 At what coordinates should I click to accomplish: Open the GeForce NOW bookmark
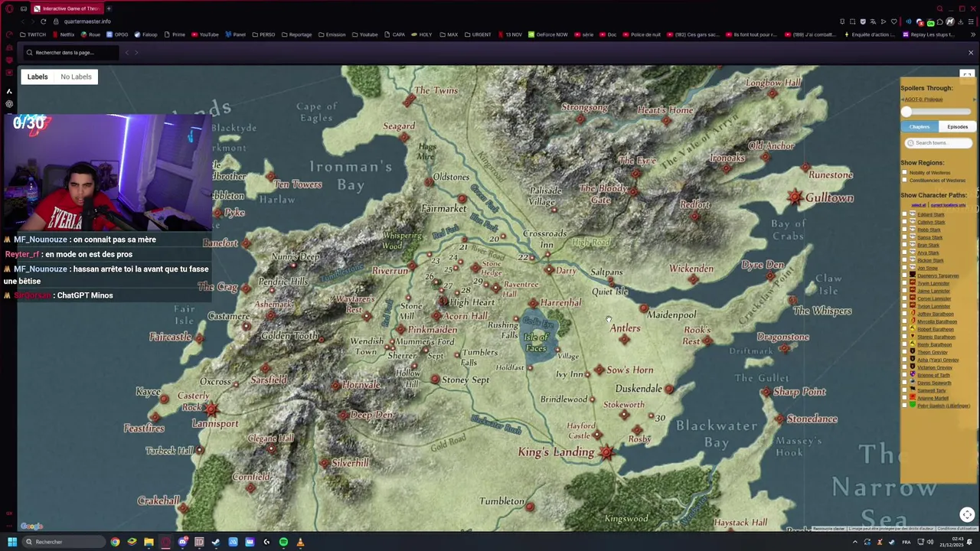[547, 34]
